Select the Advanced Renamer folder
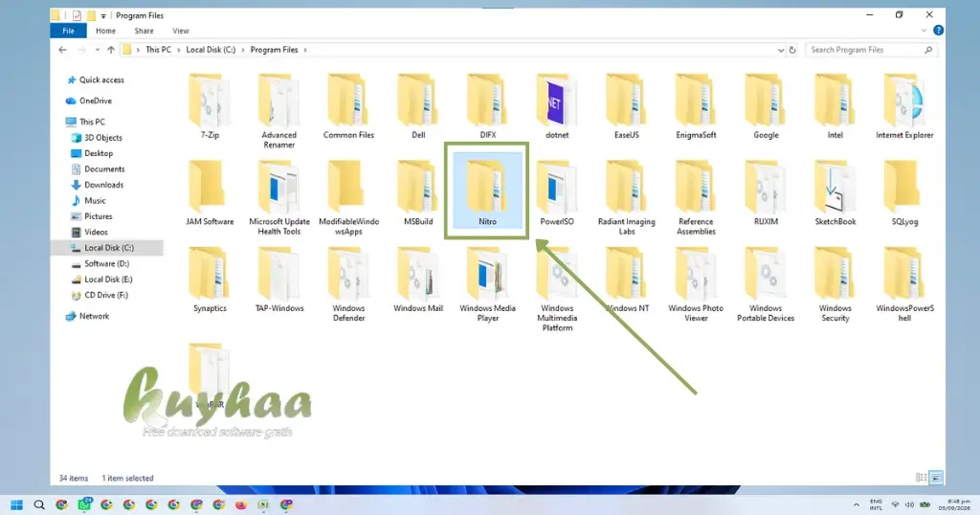Image resolution: width=980 pixels, height=515 pixels. tap(278, 111)
